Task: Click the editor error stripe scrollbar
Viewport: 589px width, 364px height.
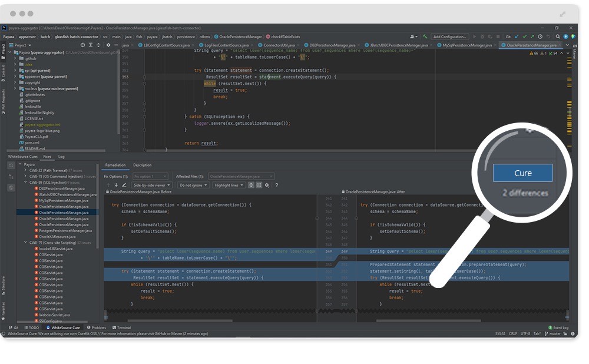Action: 569,101
